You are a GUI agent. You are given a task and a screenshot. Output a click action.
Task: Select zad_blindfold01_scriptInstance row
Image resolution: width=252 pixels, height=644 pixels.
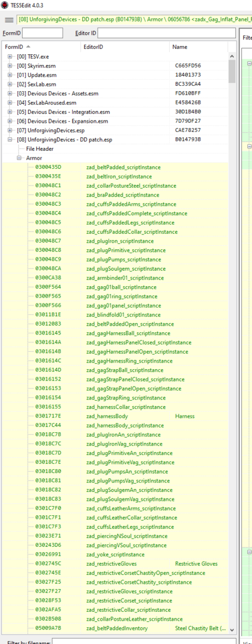tap(115, 315)
